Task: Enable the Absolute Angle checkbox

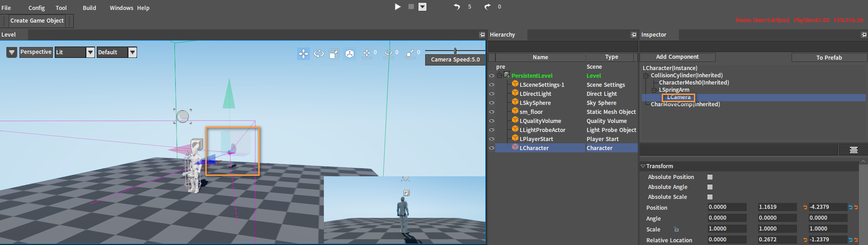Action: click(x=710, y=187)
